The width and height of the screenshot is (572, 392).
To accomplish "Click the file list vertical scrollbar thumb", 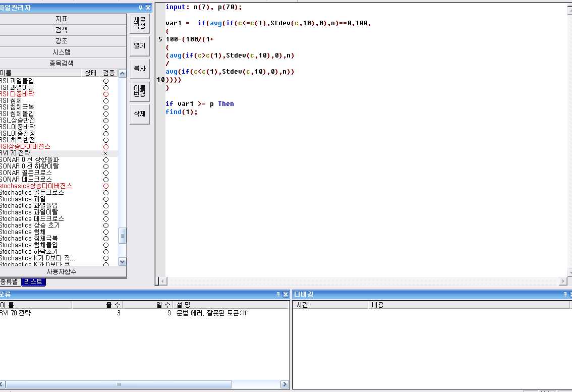I will [x=122, y=236].
